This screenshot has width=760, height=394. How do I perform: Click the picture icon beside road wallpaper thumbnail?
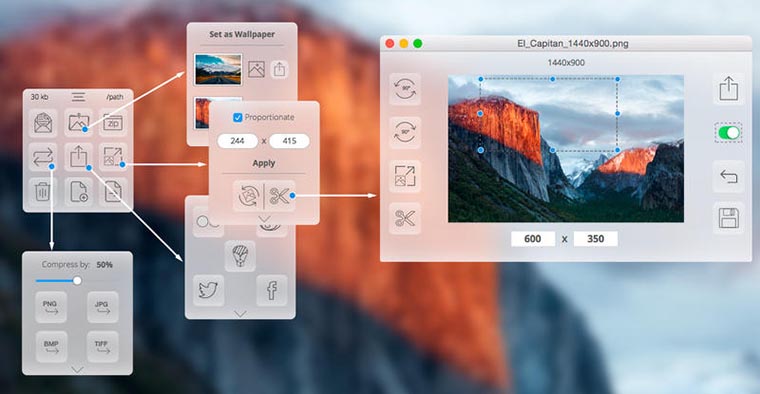256,69
